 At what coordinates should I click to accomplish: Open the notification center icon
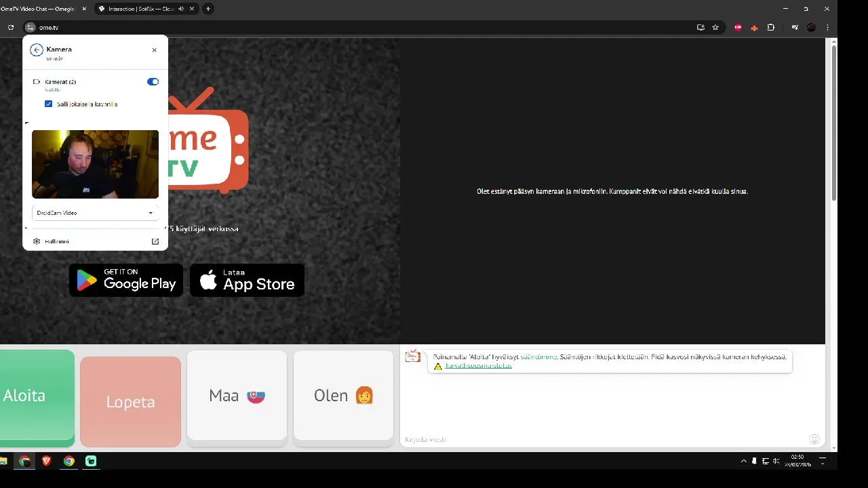(823, 461)
